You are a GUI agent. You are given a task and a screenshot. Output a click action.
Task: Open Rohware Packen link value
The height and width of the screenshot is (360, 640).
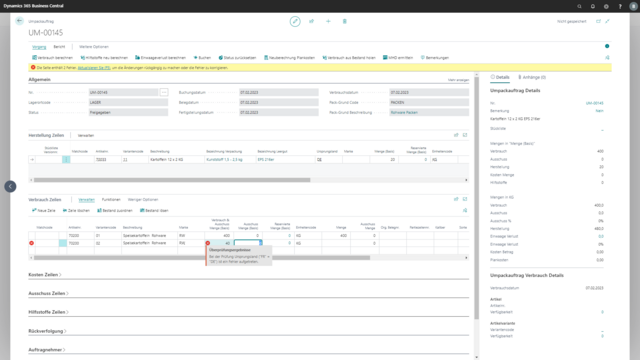point(404,113)
